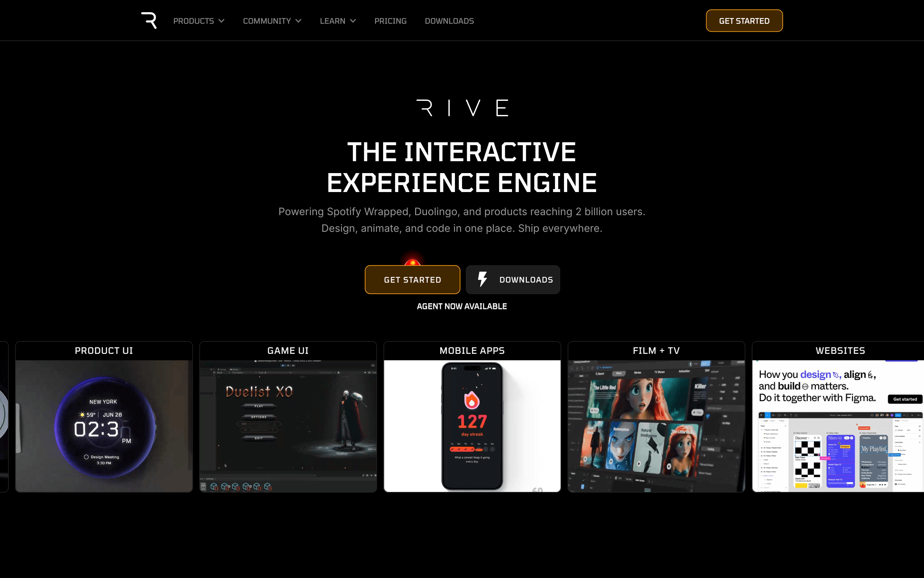This screenshot has height=578, width=924.
Task: Click the large RIVE wordmark logo
Action: pyautogui.click(x=462, y=108)
